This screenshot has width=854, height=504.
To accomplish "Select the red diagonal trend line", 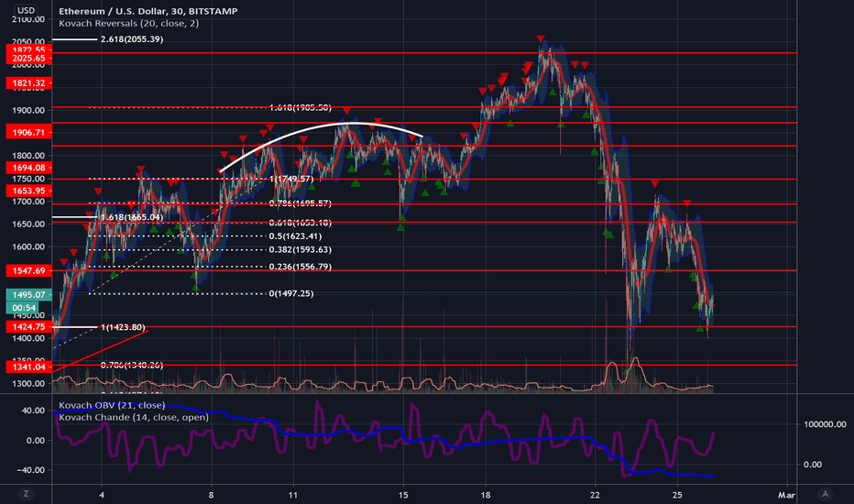I will [100, 351].
